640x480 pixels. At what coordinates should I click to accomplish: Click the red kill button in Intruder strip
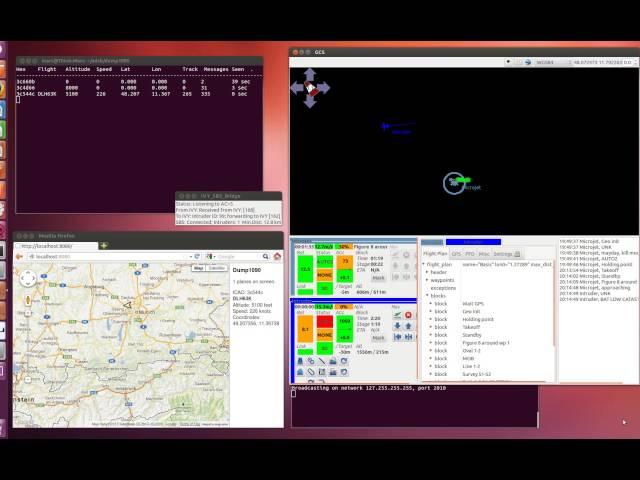[x=407, y=316]
